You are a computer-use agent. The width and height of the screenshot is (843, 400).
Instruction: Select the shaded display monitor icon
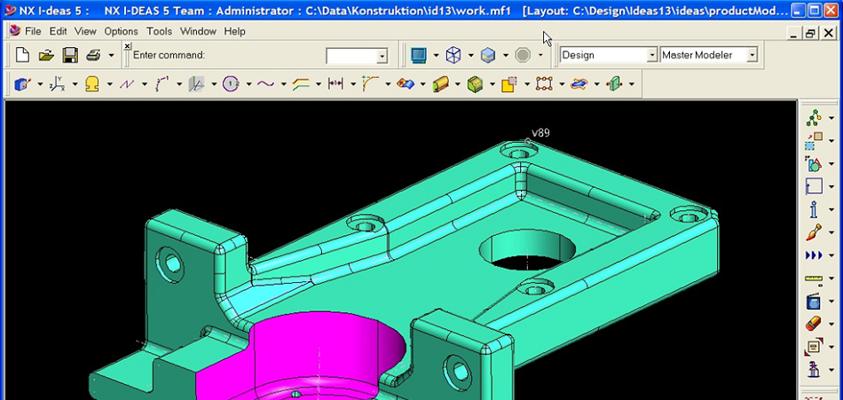(x=419, y=55)
